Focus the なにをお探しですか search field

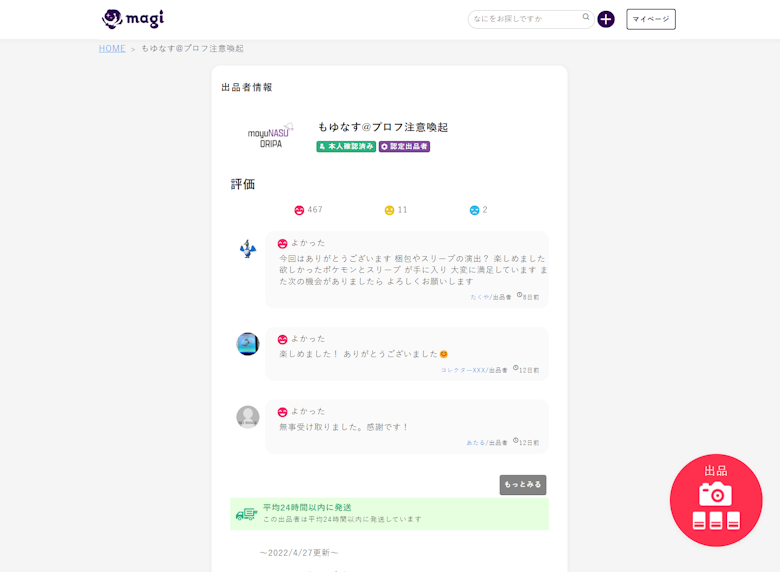tap(525, 19)
